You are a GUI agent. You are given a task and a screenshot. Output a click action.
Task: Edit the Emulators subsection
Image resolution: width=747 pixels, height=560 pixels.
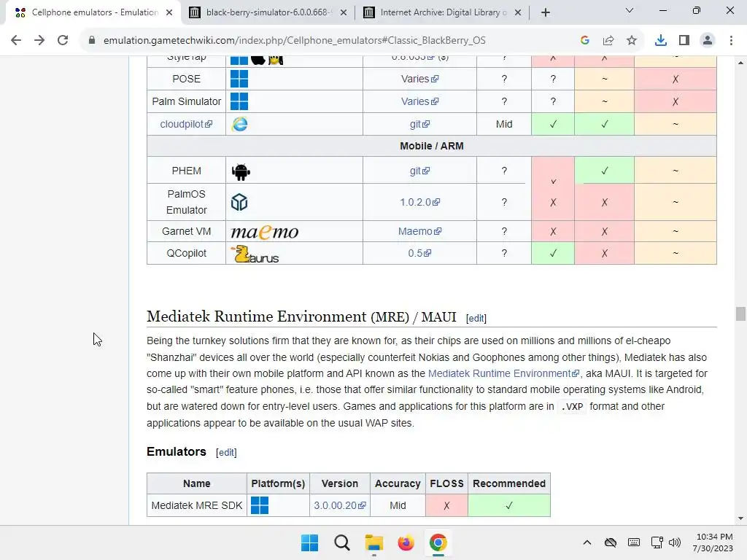click(226, 452)
